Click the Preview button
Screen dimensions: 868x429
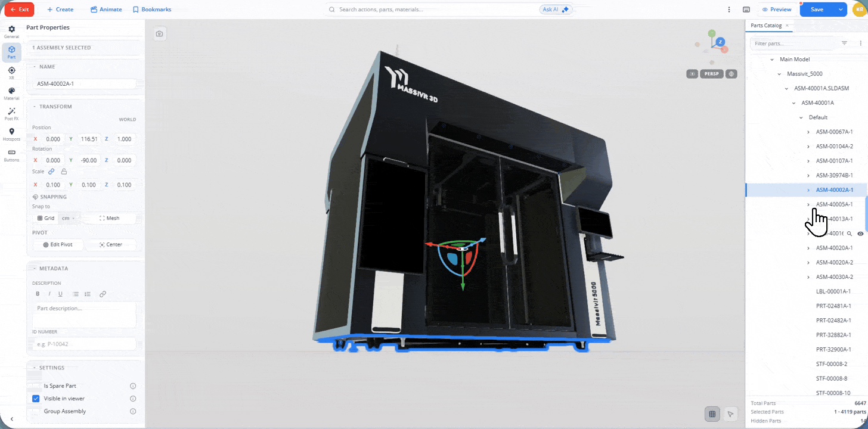[777, 10]
